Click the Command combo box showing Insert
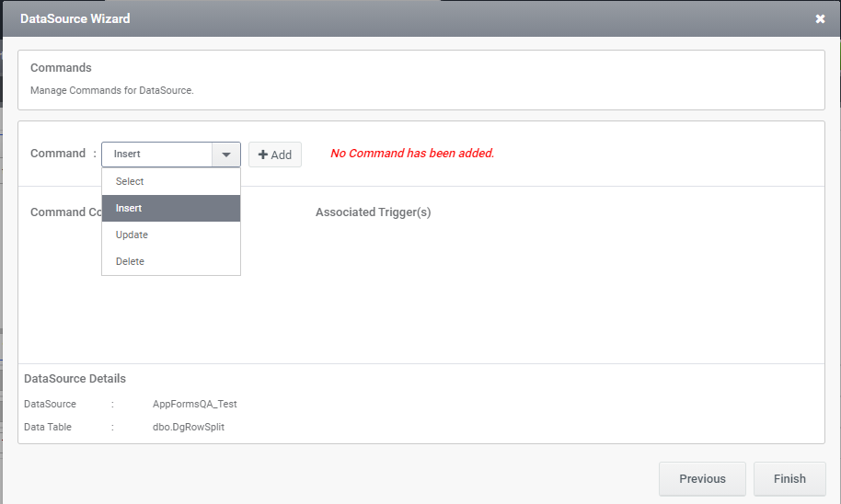841x504 pixels. 171,155
